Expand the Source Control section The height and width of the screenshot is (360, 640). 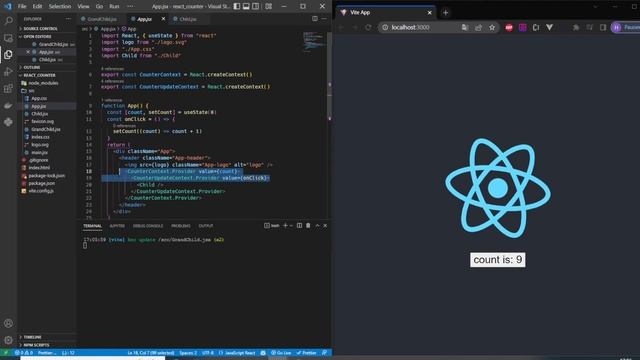40,29
